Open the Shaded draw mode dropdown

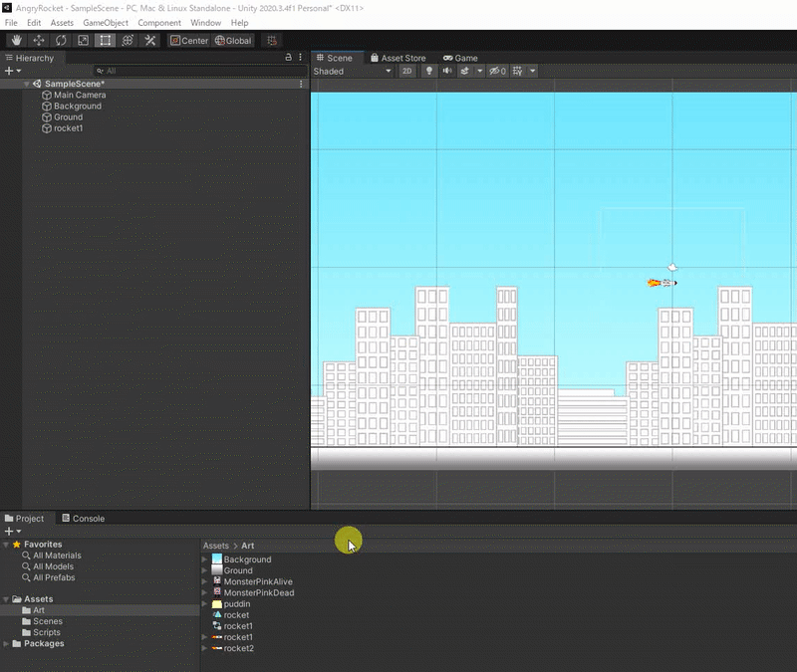click(x=353, y=72)
